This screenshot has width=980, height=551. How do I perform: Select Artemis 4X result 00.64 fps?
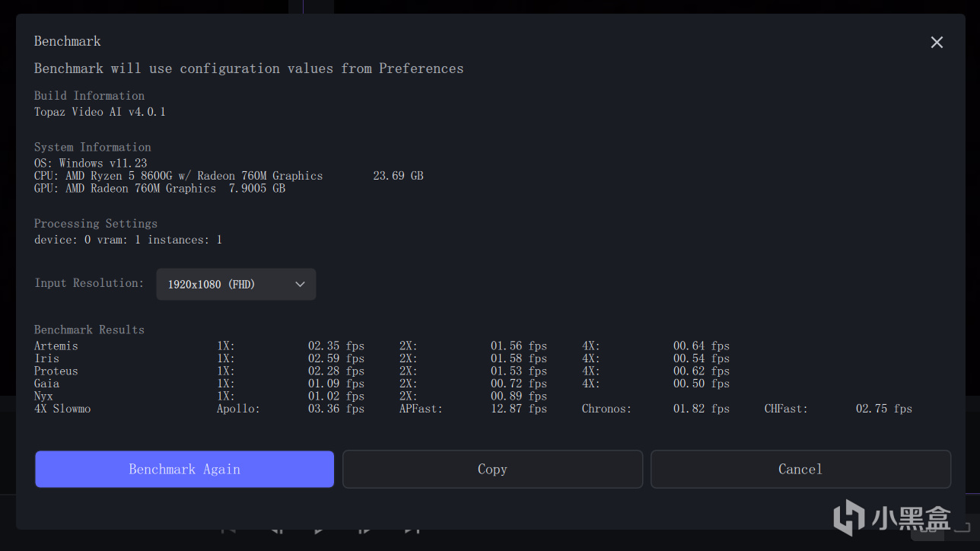pyautogui.click(x=702, y=346)
